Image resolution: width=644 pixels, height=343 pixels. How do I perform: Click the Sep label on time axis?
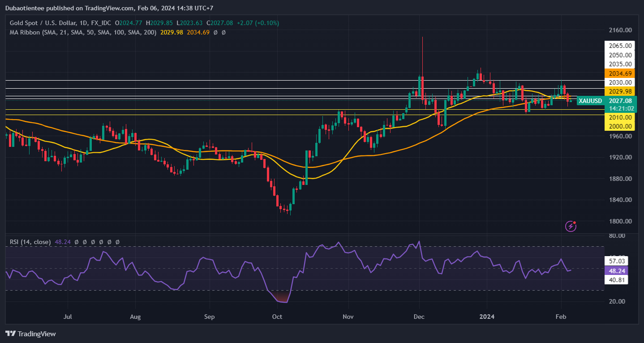[x=209, y=317]
